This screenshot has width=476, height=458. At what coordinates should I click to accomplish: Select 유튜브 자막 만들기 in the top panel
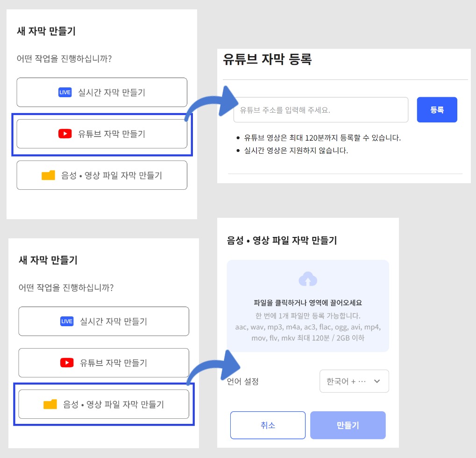click(102, 134)
